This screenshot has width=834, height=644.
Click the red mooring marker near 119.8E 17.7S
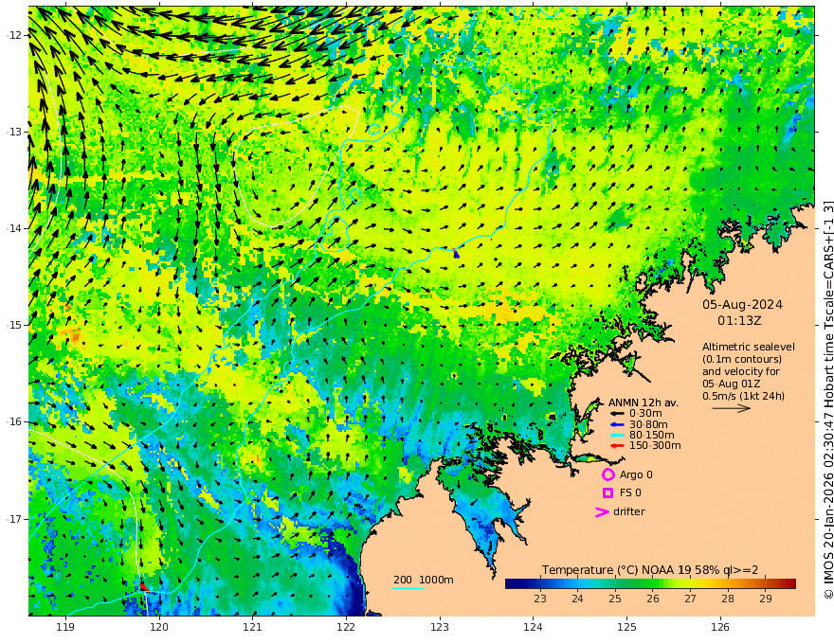pyautogui.click(x=144, y=586)
